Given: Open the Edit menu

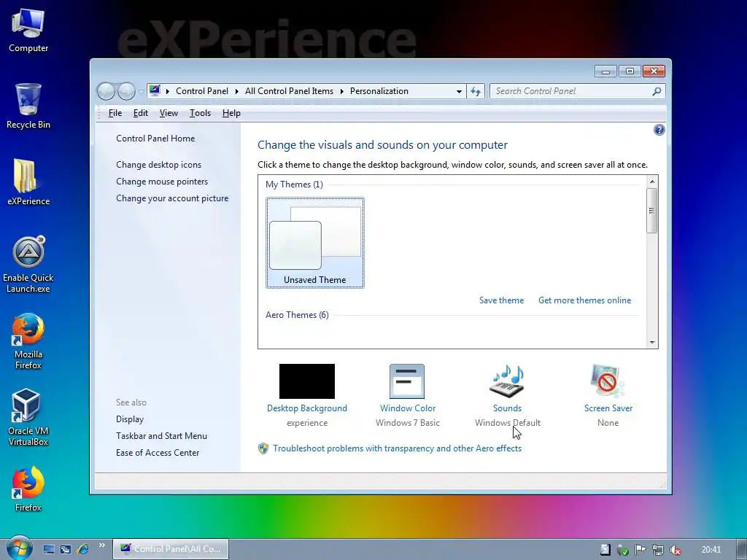Looking at the screenshot, I should coord(141,113).
